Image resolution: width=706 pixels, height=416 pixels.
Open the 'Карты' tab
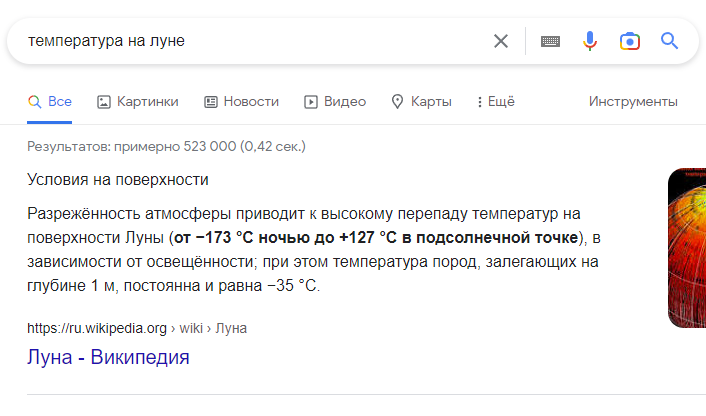tap(421, 102)
